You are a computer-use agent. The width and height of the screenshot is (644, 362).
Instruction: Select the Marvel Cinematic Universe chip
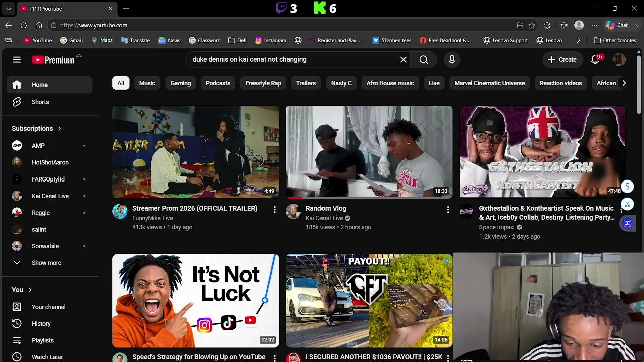tap(490, 83)
